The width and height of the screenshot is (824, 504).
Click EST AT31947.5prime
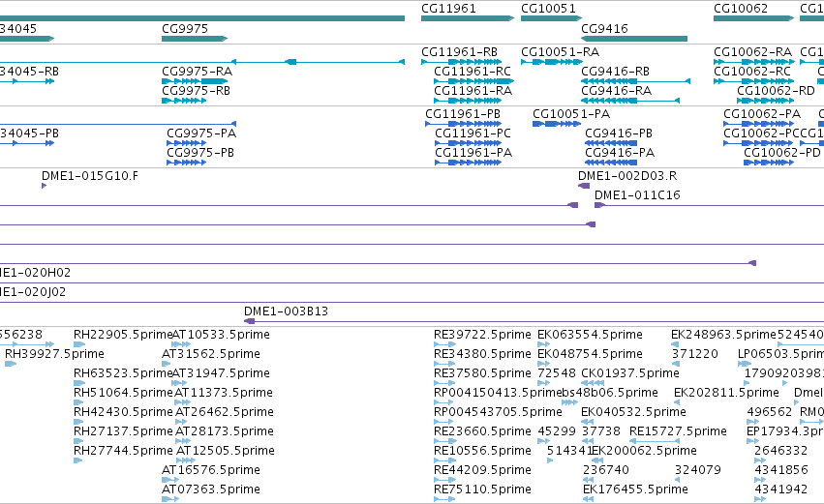point(180,383)
